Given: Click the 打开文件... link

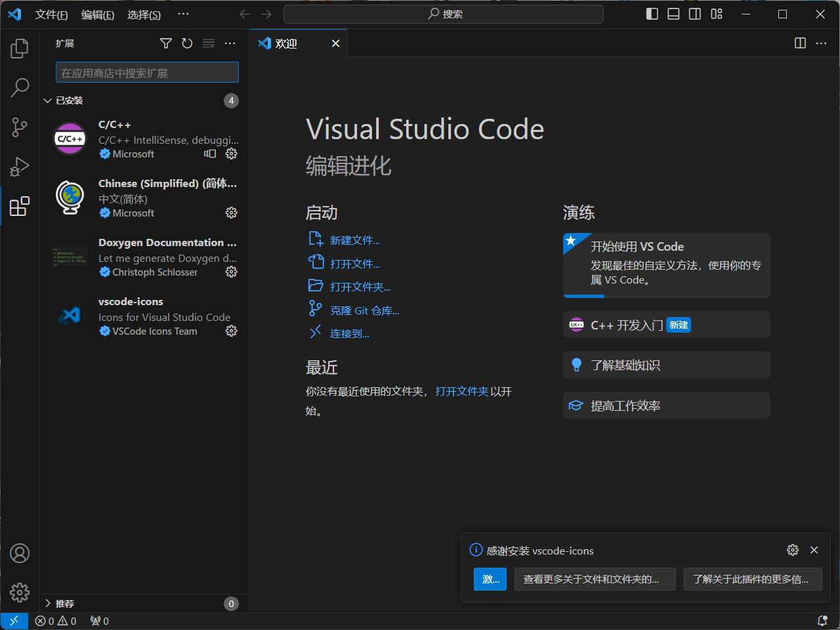Looking at the screenshot, I should pyautogui.click(x=354, y=264).
